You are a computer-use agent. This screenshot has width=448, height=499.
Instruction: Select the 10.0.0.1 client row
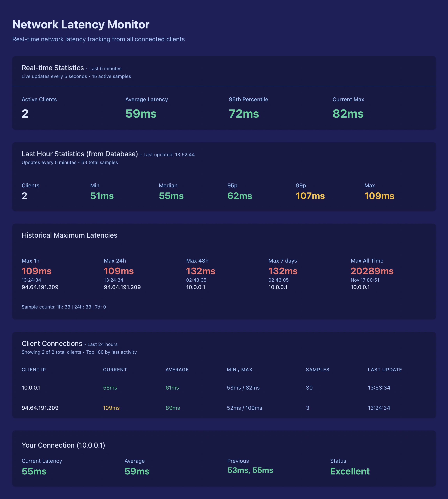[x=32, y=387]
